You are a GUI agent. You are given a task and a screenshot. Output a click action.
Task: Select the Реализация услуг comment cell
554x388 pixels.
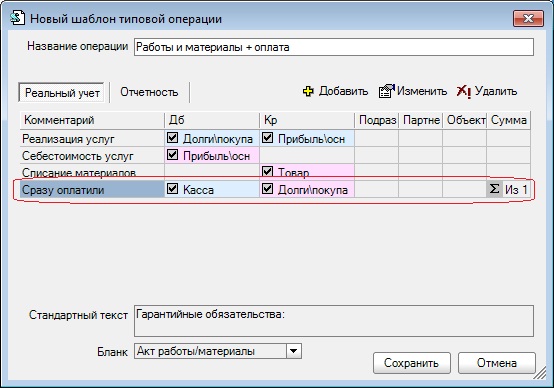pos(92,138)
